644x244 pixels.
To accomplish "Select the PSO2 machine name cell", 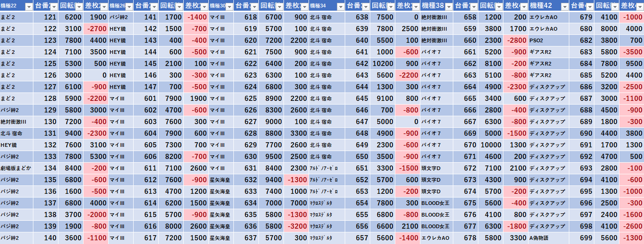I will point(548,40).
